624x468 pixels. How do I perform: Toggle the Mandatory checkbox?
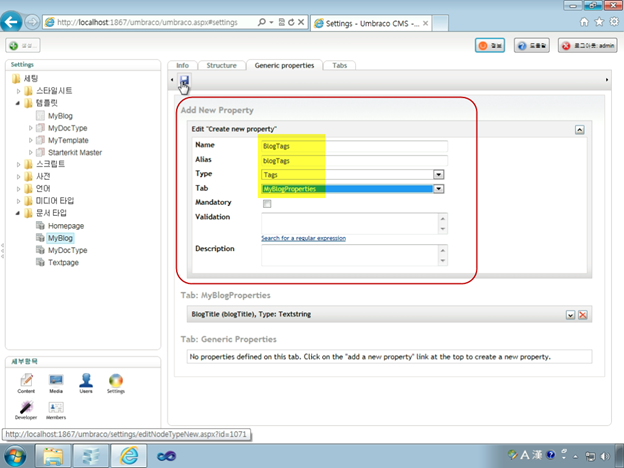tap(267, 204)
